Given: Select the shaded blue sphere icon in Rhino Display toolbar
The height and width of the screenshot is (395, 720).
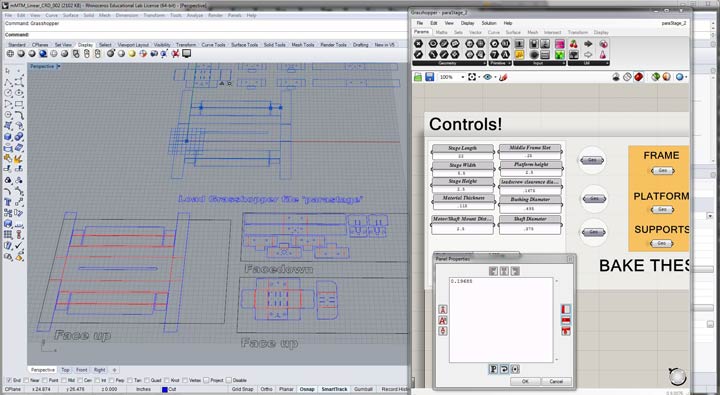Looking at the screenshot, I should pos(43,54).
